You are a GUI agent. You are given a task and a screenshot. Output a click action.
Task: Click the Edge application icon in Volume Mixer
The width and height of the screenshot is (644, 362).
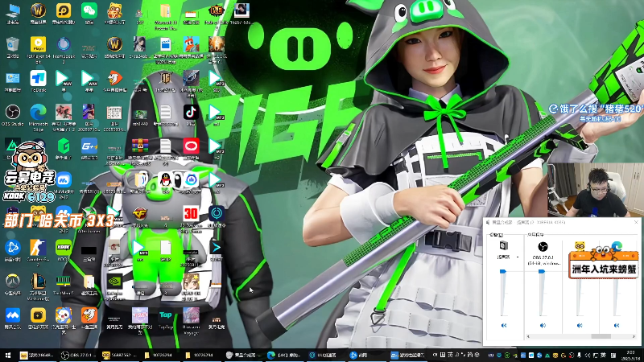[617, 245]
